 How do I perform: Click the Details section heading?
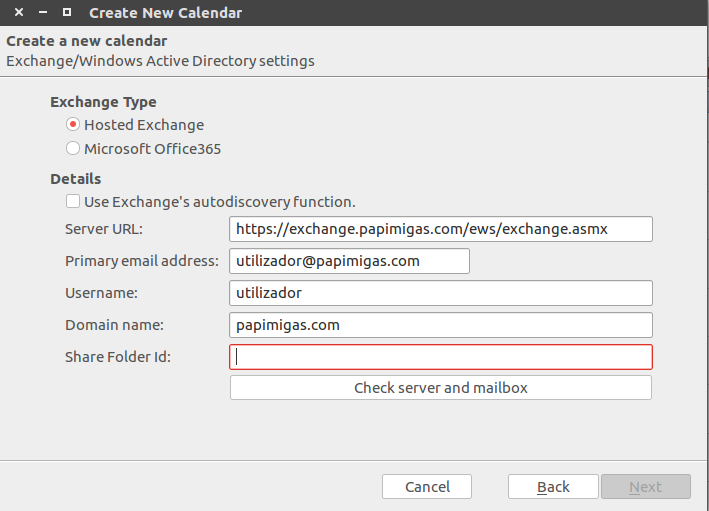coord(75,179)
